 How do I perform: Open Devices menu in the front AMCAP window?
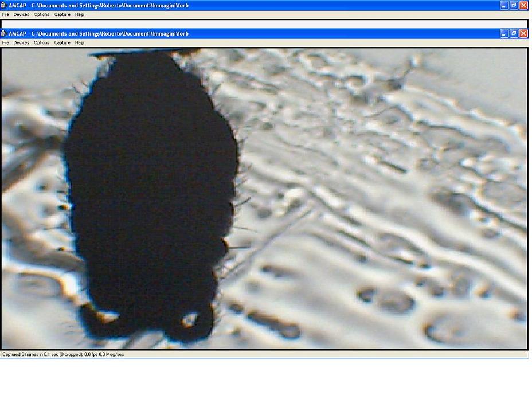[x=21, y=42]
